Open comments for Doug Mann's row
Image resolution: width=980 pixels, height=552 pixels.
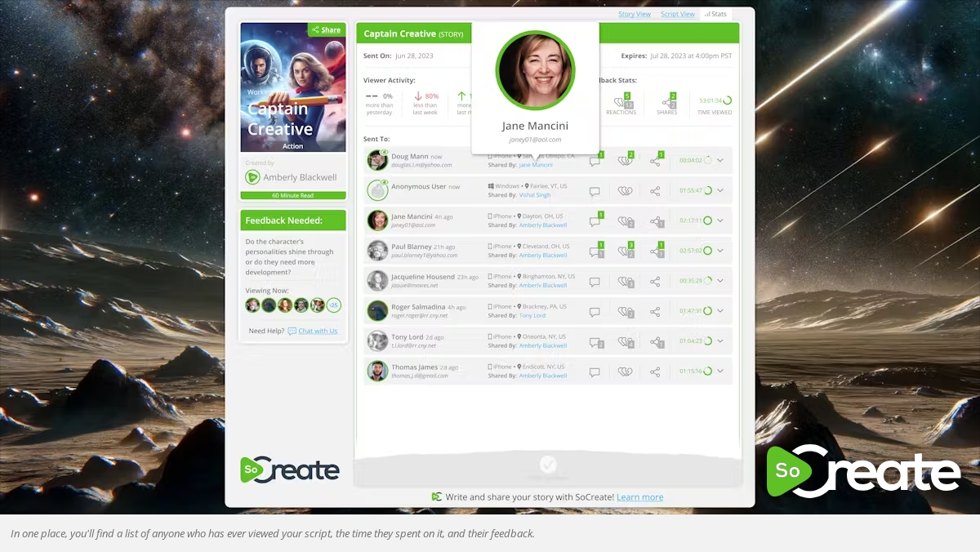[x=595, y=160]
